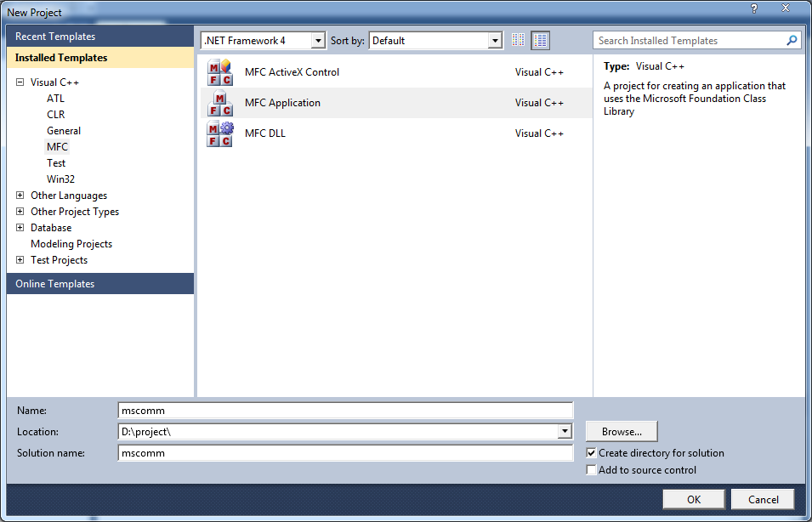Click the Name input field
Viewport: 812px width, 522px height.
[x=345, y=410]
